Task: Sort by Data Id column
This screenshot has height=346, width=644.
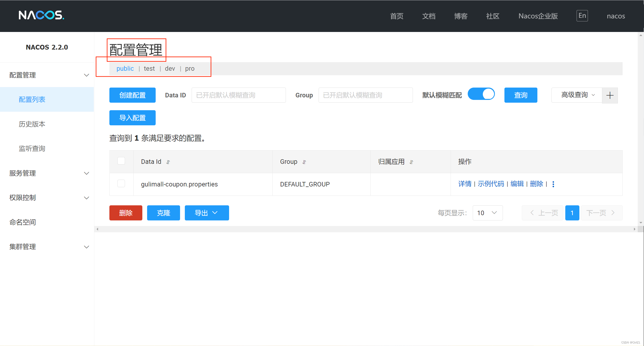Action: pyautogui.click(x=168, y=162)
